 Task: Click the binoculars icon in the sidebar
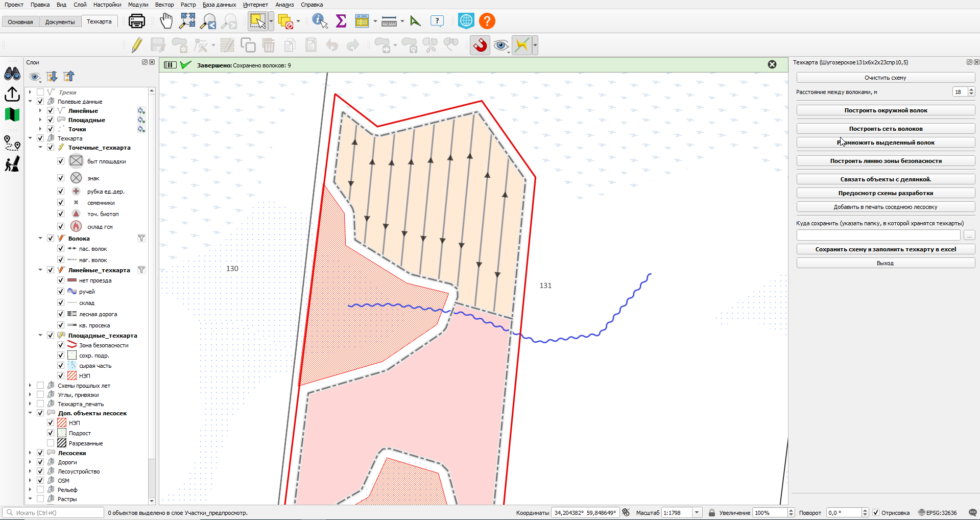point(12,74)
